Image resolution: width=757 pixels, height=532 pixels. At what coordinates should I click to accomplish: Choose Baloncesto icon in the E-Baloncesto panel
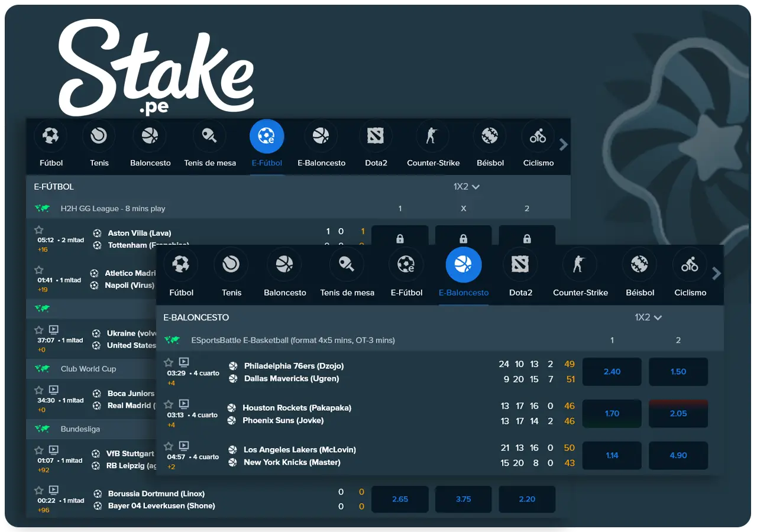click(x=284, y=265)
